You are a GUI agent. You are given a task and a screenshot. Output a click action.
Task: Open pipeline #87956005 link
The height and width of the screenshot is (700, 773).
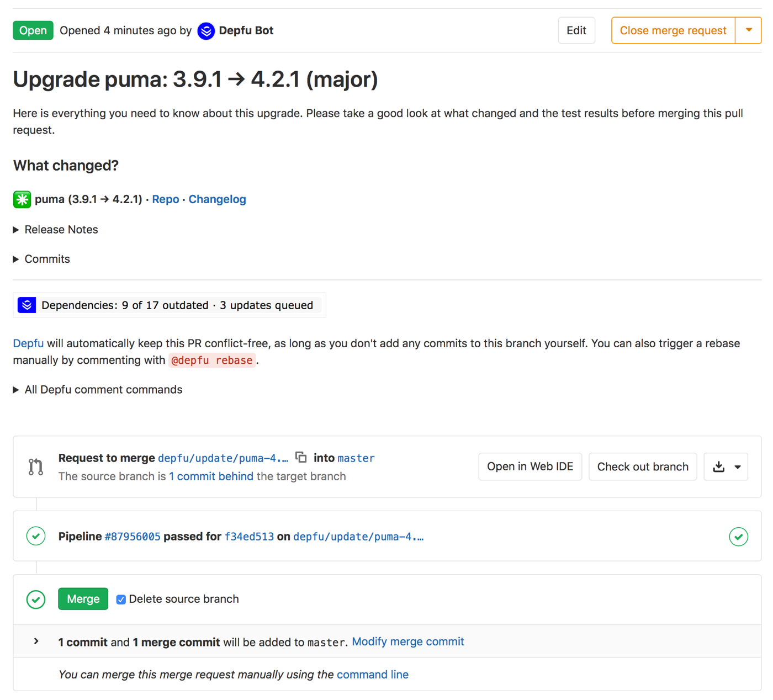coord(133,537)
